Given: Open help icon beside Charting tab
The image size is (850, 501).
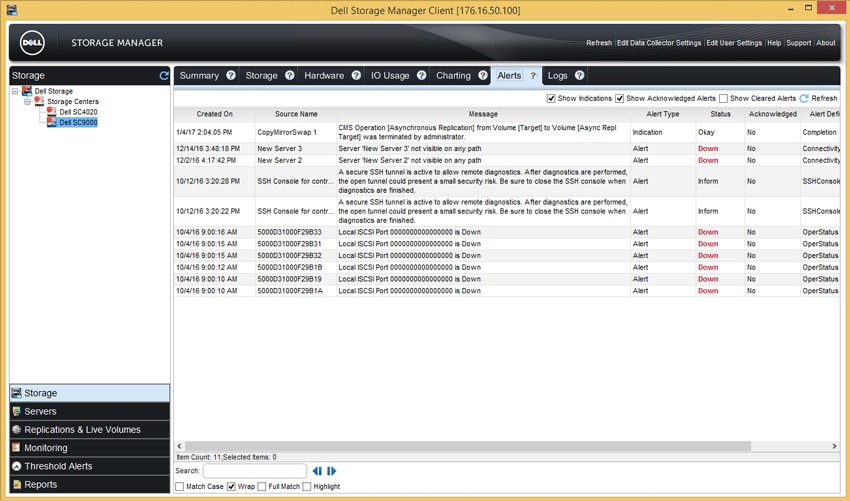Looking at the screenshot, I should [x=483, y=75].
